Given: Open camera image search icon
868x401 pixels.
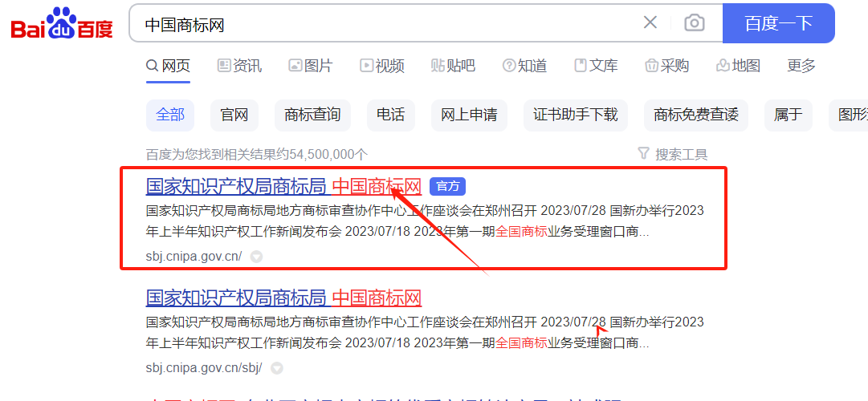Looking at the screenshot, I should [694, 22].
